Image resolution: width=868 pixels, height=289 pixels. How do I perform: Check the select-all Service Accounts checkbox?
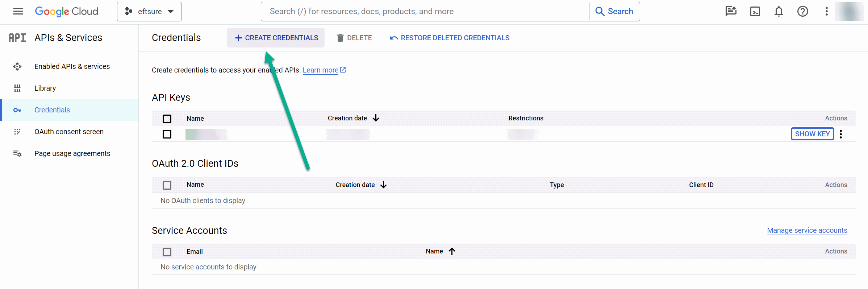(167, 252)
